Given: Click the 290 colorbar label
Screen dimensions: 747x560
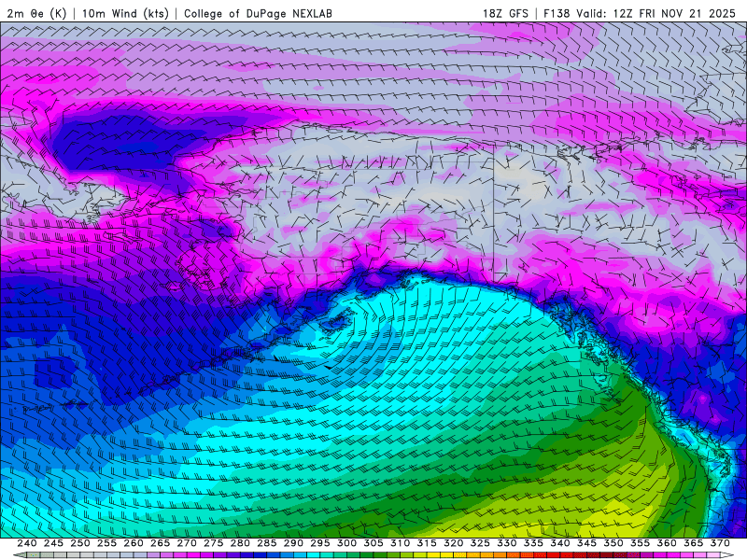Looking at the screenshot, I should click(x=293, y=543).
